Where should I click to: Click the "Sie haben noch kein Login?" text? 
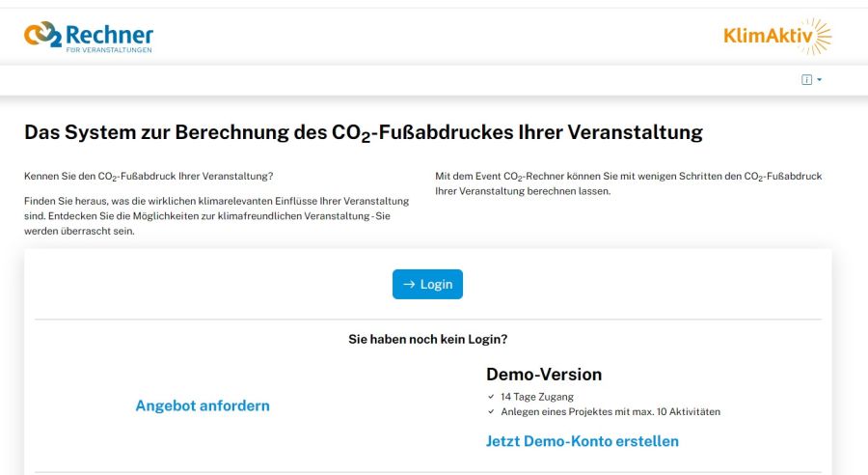point(428,340)
